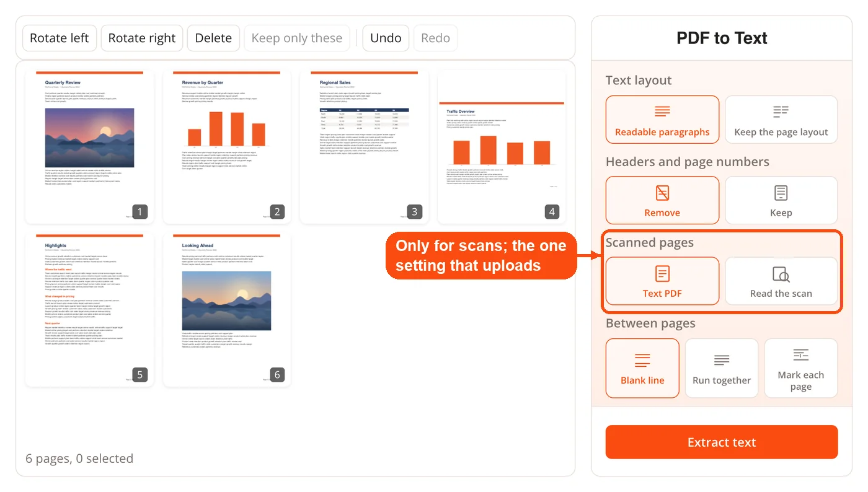Select page 4 Traffic Overview thumbnail
The width and height of the screenshot is (868, 492).
tap(502, 147)
